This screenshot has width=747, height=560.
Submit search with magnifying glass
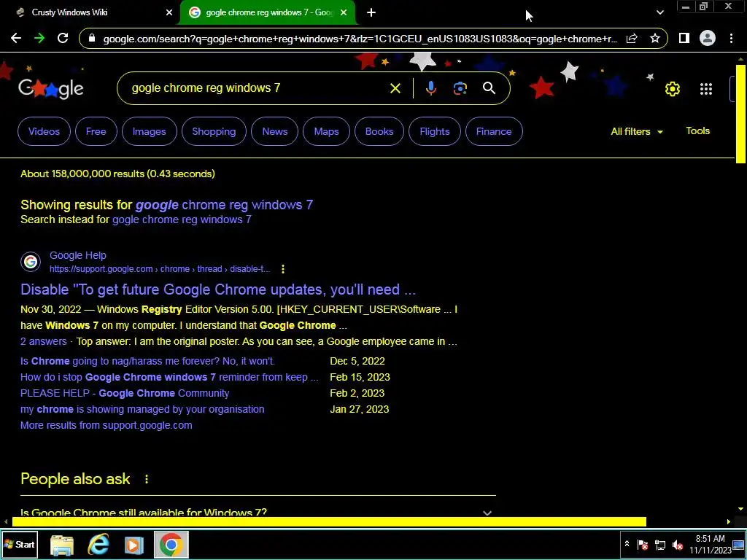pyautogui.click(x=489, y=88)
